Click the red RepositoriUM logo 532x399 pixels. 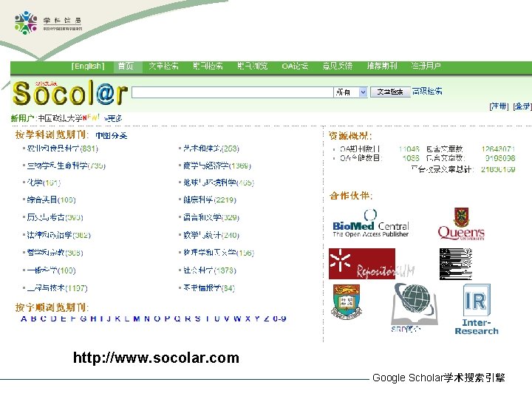coord(372,264)
